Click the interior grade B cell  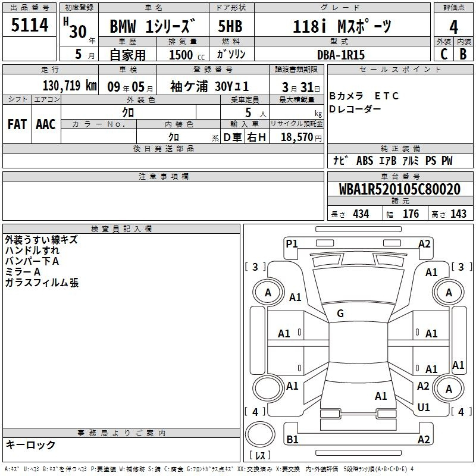[x=463, y=54]
